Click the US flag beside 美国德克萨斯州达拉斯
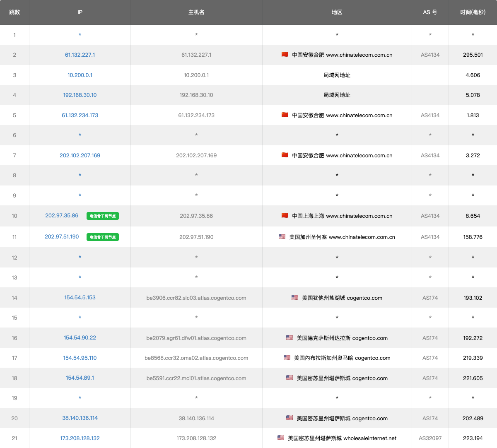Screen dimensions: 497x448 (x=290, y=338)
